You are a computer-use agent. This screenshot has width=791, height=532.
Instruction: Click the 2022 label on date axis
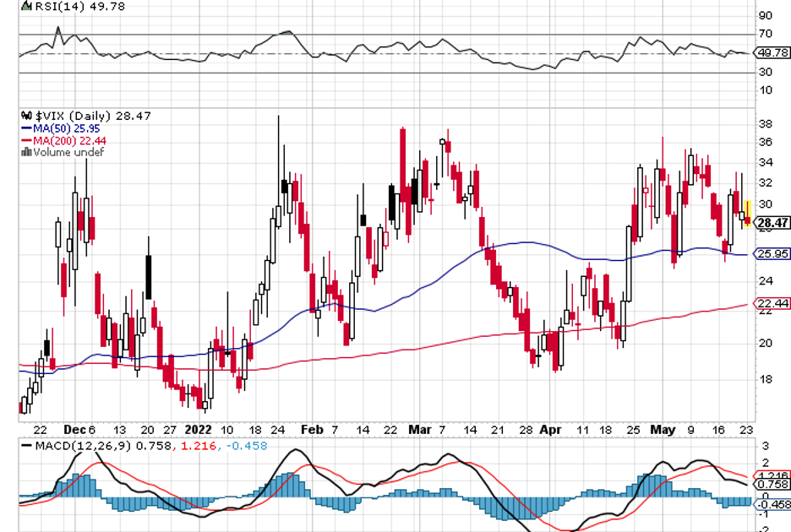pos(198,429)
